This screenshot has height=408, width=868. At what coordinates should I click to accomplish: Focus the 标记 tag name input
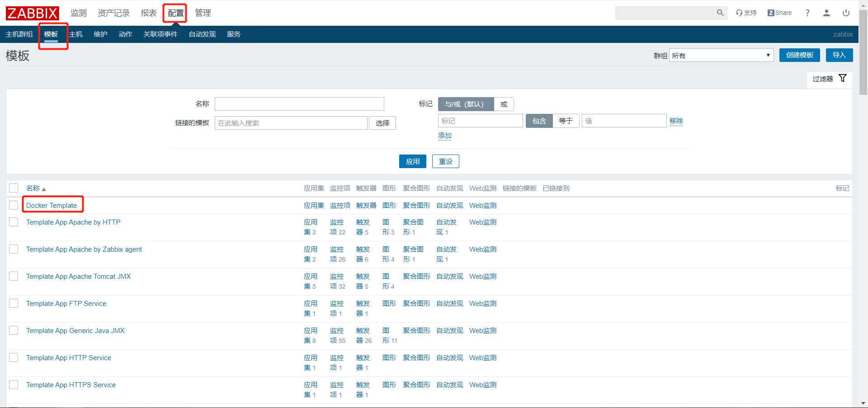[x=481, y=121]
